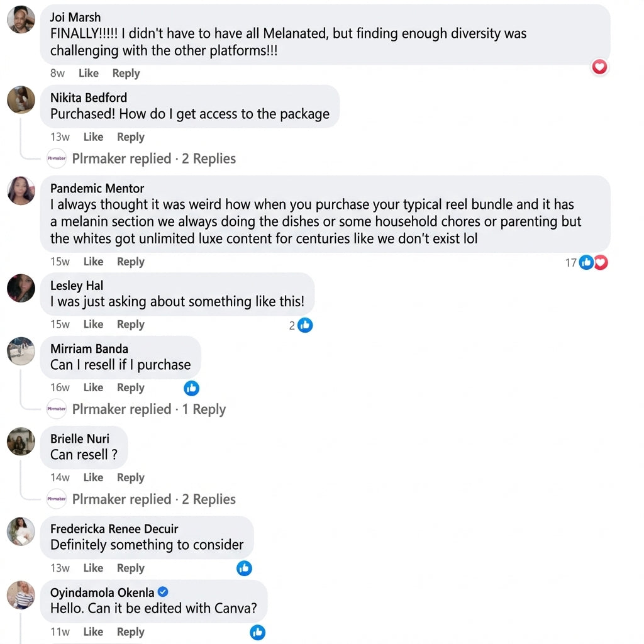Like Nikita Bedford's comment
644x644 pixels.
(x=93, y=137)
